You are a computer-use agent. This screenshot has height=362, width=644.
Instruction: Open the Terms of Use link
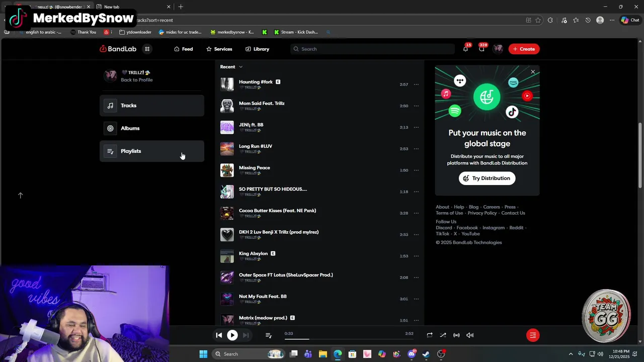click(x=449, y=213)
